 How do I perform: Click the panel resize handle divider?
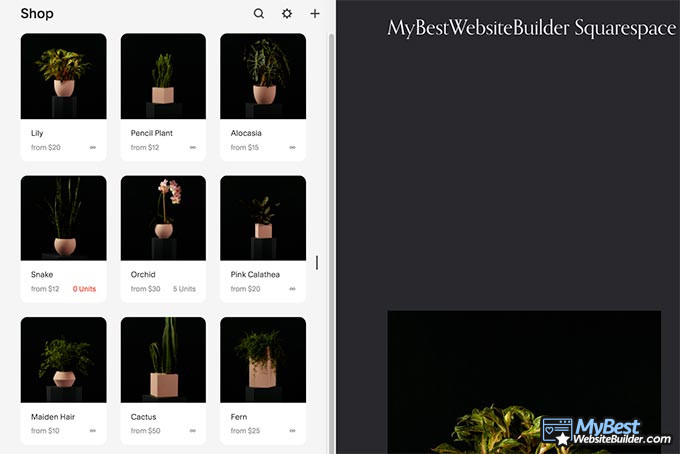[317, 262]
